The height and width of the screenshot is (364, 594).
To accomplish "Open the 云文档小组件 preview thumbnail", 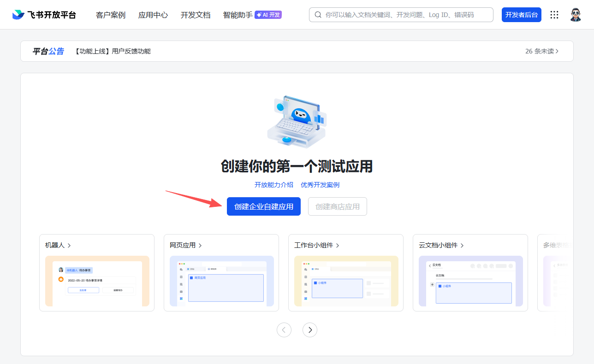I will 471,281.
